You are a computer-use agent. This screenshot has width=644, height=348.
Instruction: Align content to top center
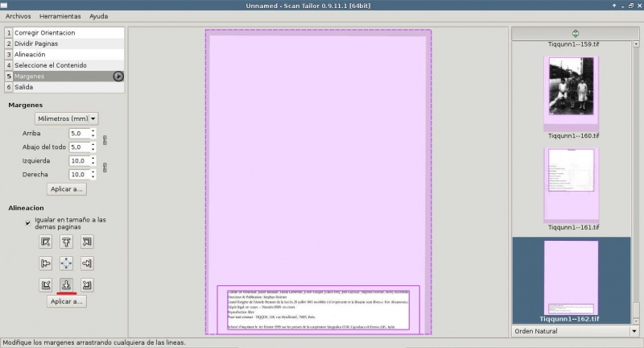pos(67,242)
